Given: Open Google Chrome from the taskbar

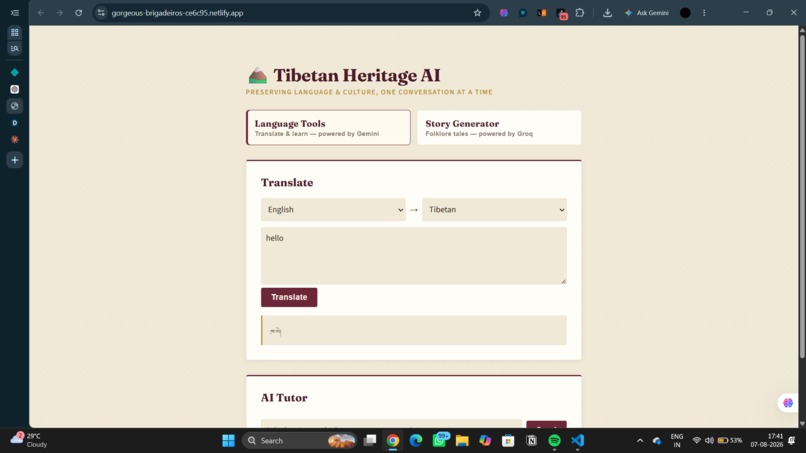Looking at the screenshot, I should pos(393,441).
